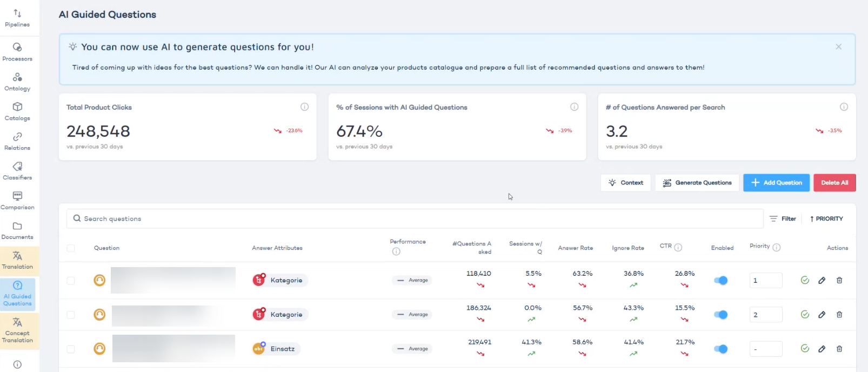
Task: Change sort order via PRIORITY button
Action: [x=826, y=218]
